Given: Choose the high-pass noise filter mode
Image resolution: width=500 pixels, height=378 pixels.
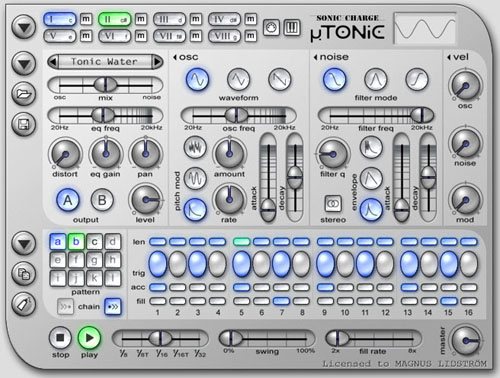Looking at the screenshot, I should point(416,79).
